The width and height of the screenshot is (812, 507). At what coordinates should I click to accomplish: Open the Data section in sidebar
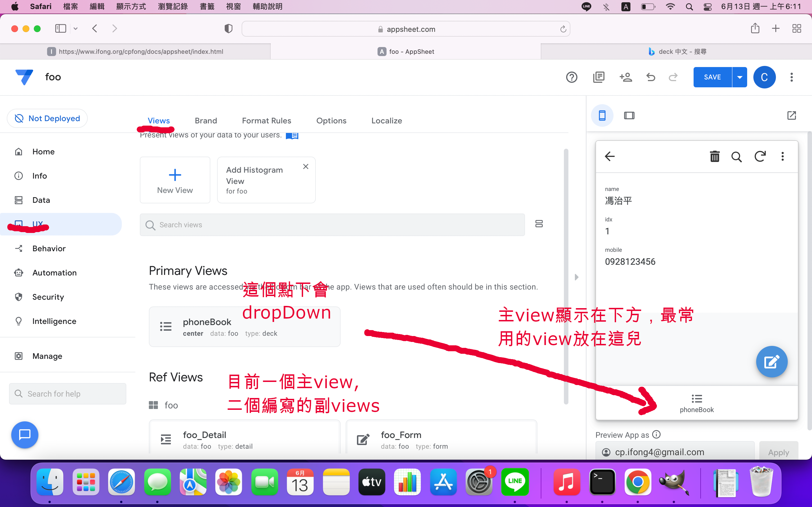(41, 200)
